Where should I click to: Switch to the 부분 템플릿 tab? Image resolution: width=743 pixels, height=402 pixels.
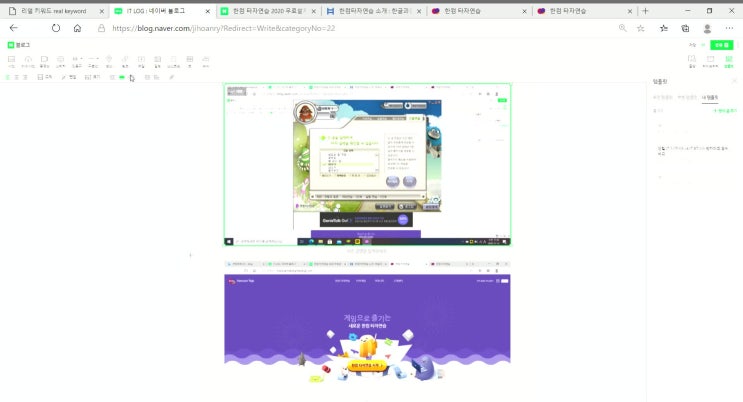click(687, 97)
